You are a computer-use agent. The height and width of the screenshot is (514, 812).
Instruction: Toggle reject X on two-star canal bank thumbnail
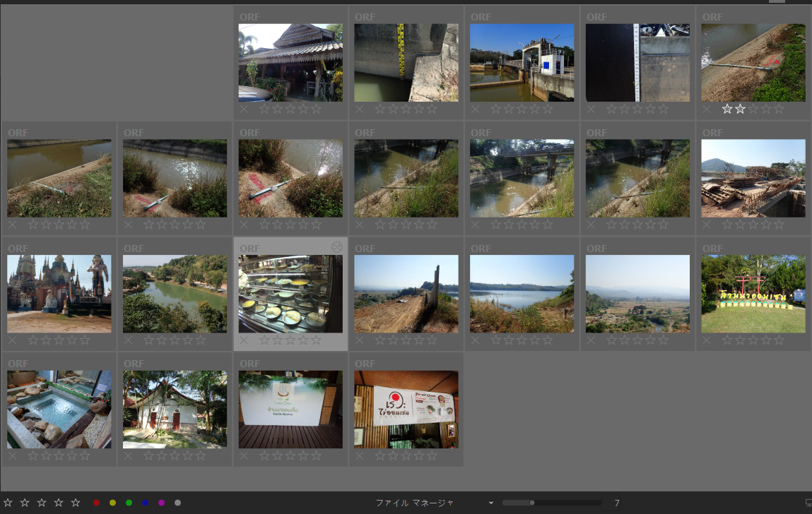(x=707, y=109)
